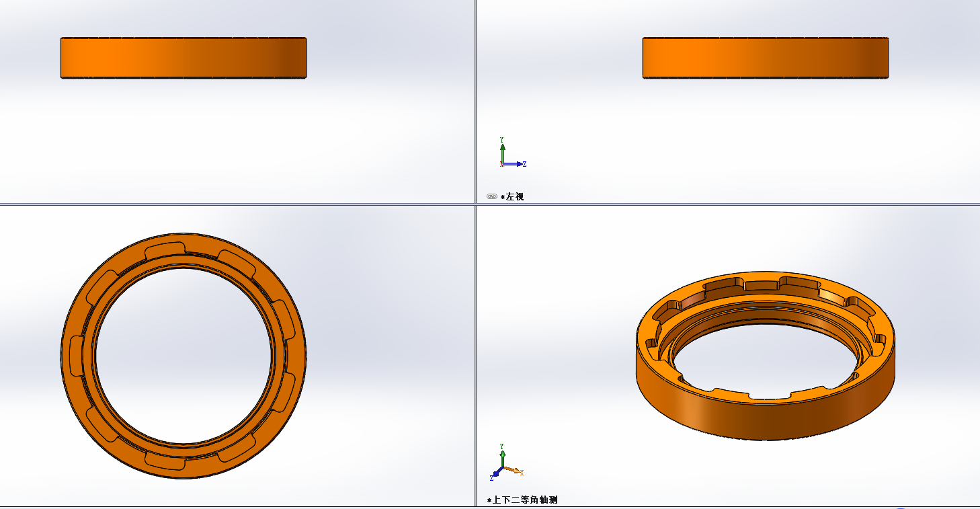Screen dimensions: 980x509
Task: Select the *左视 view label
Action: click(512, 196)
